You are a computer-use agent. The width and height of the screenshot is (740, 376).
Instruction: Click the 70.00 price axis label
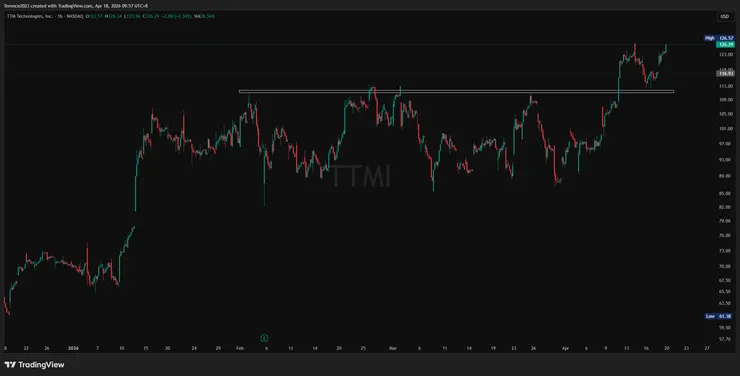tap(726, 267)
